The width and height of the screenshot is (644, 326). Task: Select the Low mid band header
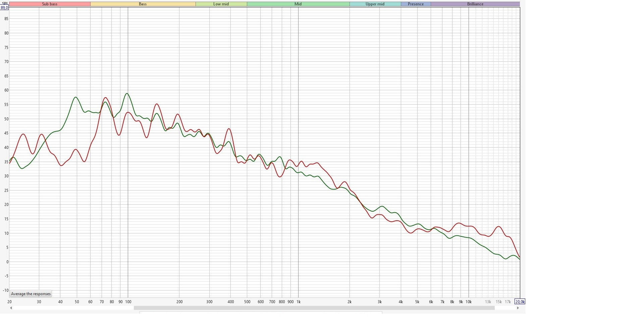[x=221, y=4]
